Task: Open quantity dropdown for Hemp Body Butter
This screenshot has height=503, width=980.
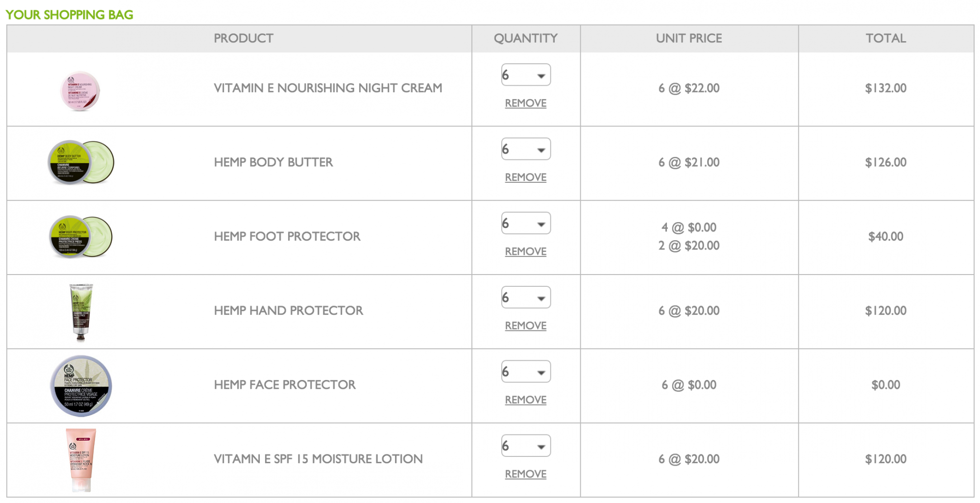Action: tap(526, 149)
